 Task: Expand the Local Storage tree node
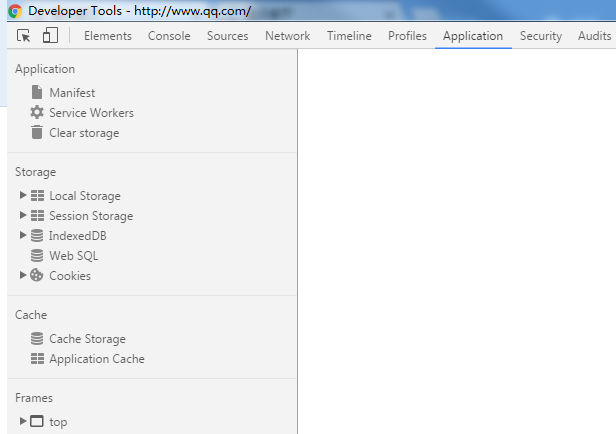(23, 195)
